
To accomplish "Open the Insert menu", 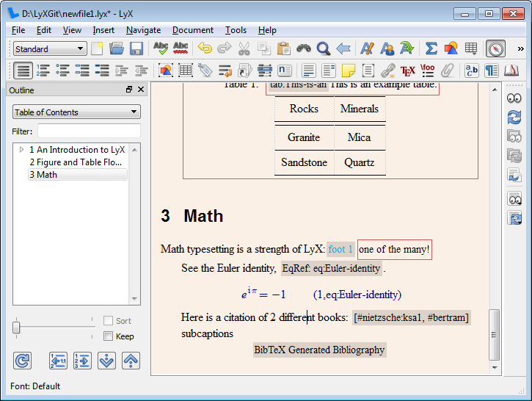I will (x=103, y=30).
